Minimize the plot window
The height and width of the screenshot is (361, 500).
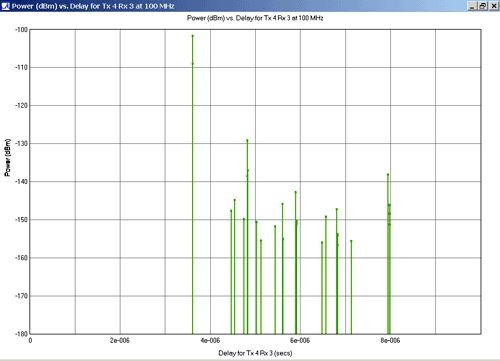pos(472,6)
